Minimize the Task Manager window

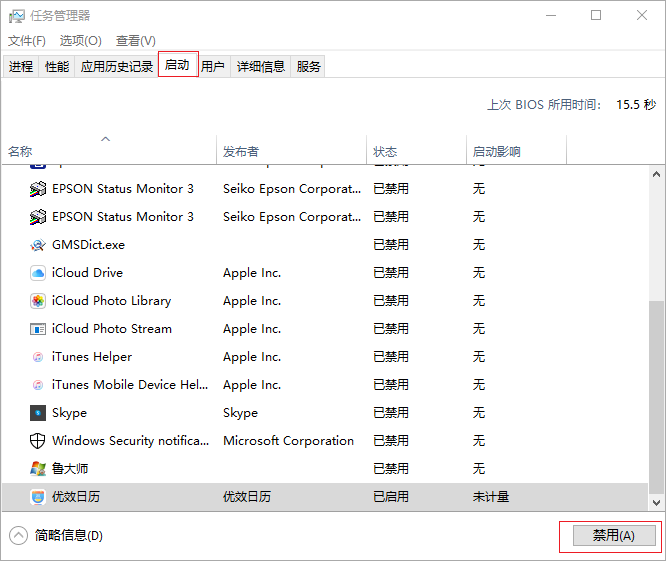point(551,16)
